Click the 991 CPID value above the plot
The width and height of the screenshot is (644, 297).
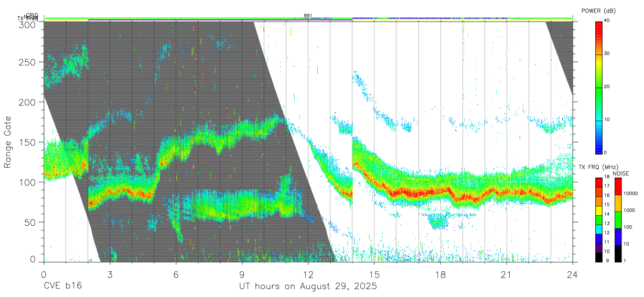[308, 15]
